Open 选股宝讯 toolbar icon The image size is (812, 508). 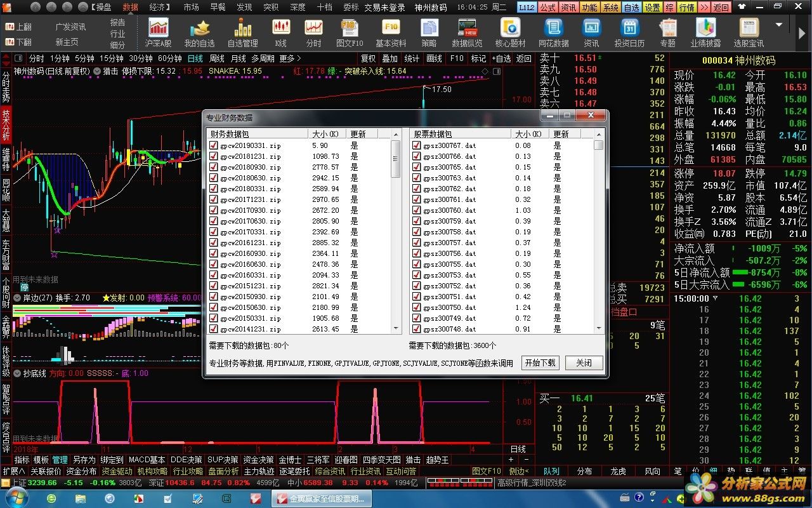(749, 33)
